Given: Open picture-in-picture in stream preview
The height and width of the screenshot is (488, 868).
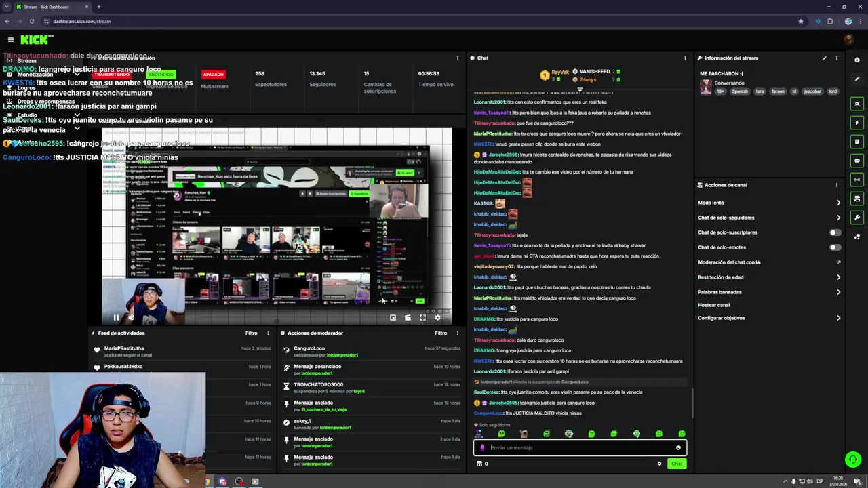Looking at the screenshot, I should (393, 317).
